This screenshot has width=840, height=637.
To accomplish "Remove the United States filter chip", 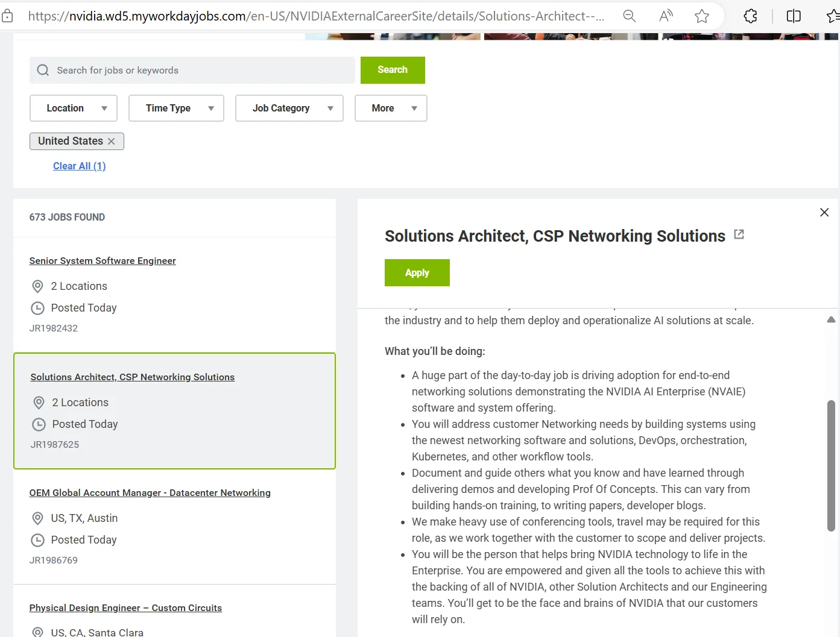I will click(112, 141).
